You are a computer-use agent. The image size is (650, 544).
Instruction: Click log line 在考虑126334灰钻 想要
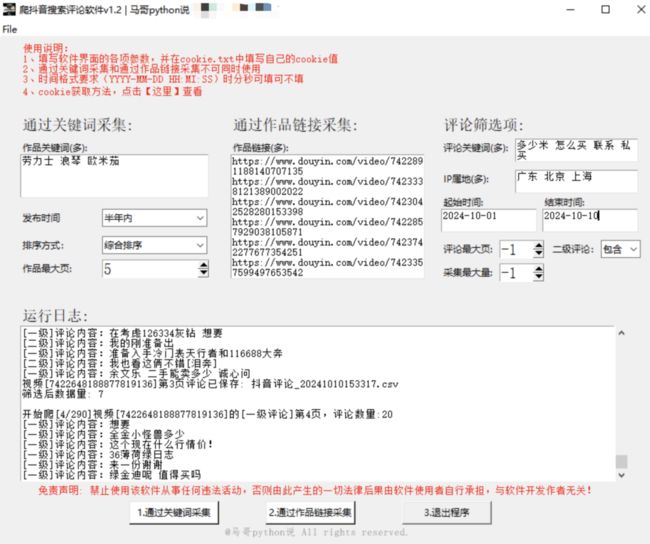click(x=123, y=333)
